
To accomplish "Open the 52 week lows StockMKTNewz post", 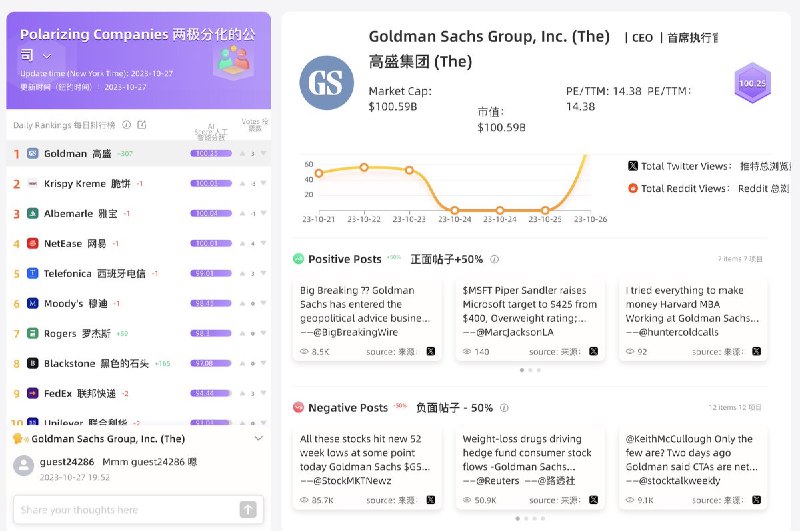I will [x=367, y=468].
